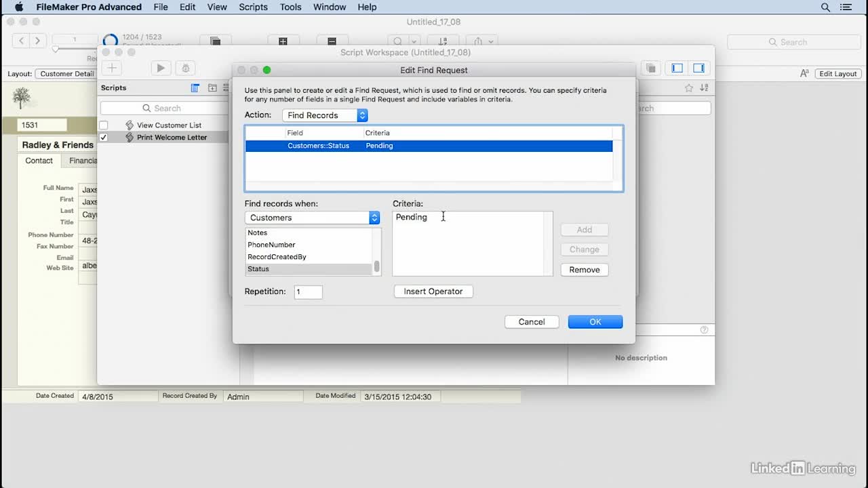Click the Insert Operator button
The image size is (868, 488).
point(433,291)
